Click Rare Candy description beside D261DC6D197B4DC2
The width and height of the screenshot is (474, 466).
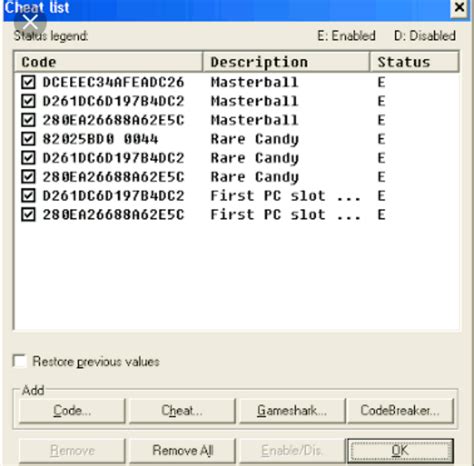click(255, 159)
